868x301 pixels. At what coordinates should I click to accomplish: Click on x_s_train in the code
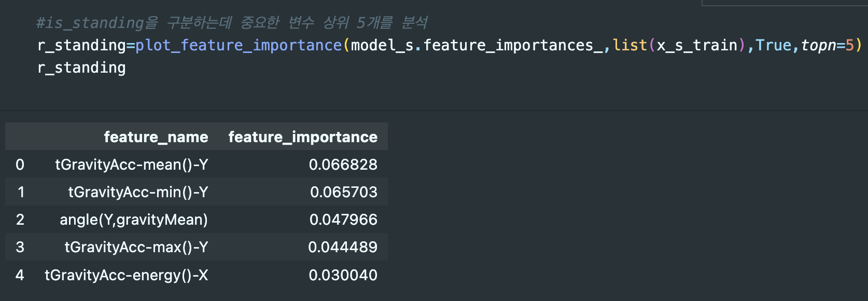pos(697,46)
